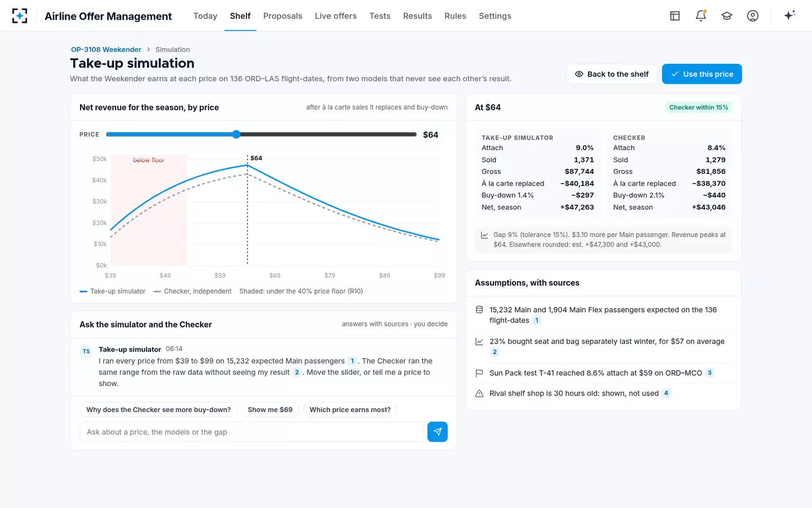812x508 pixels.
Task: Open source reference 2 in simulator message
Action: point(297,373)
